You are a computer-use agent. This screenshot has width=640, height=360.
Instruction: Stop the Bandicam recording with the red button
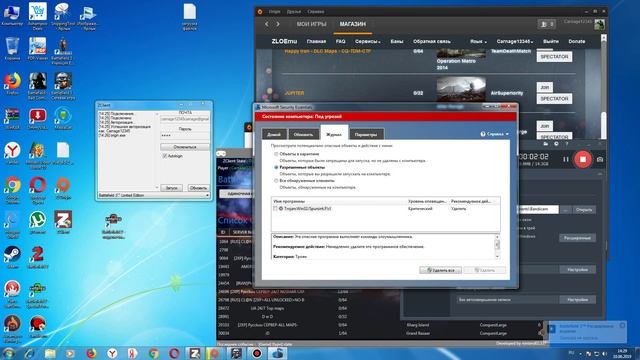point(582,159)
